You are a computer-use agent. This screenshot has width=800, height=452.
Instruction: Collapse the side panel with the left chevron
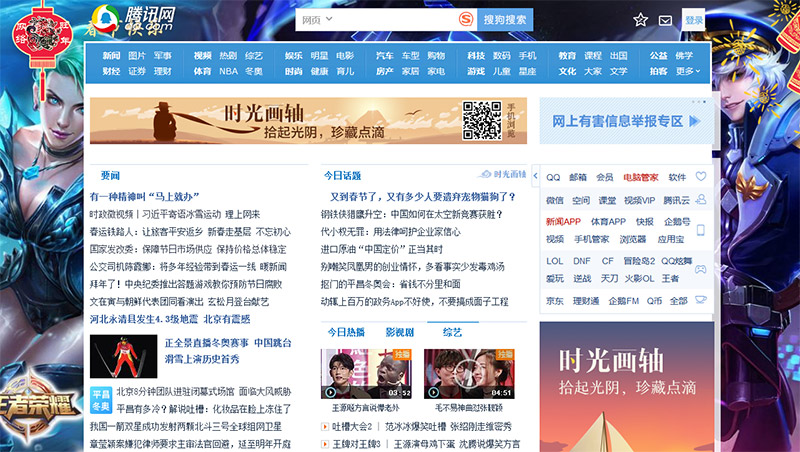point(535,176)
